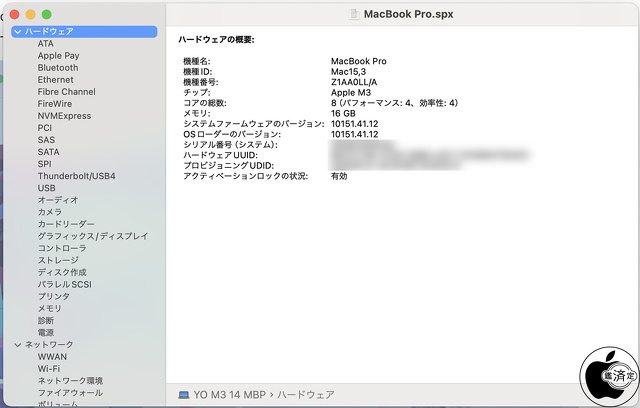Screen dimensions: 640x408
Task: Click the プロビジョニングUDID label
Action: pyautogui.click(x=229, y=166)
